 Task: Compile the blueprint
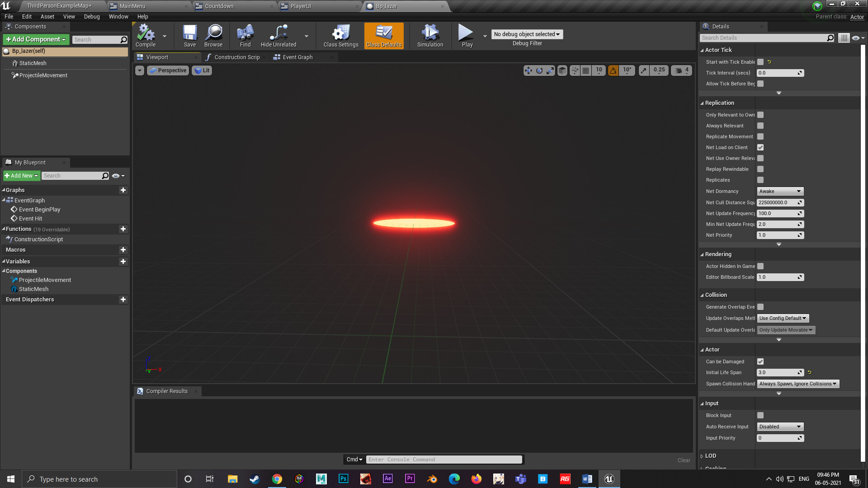tap(145, 36)
